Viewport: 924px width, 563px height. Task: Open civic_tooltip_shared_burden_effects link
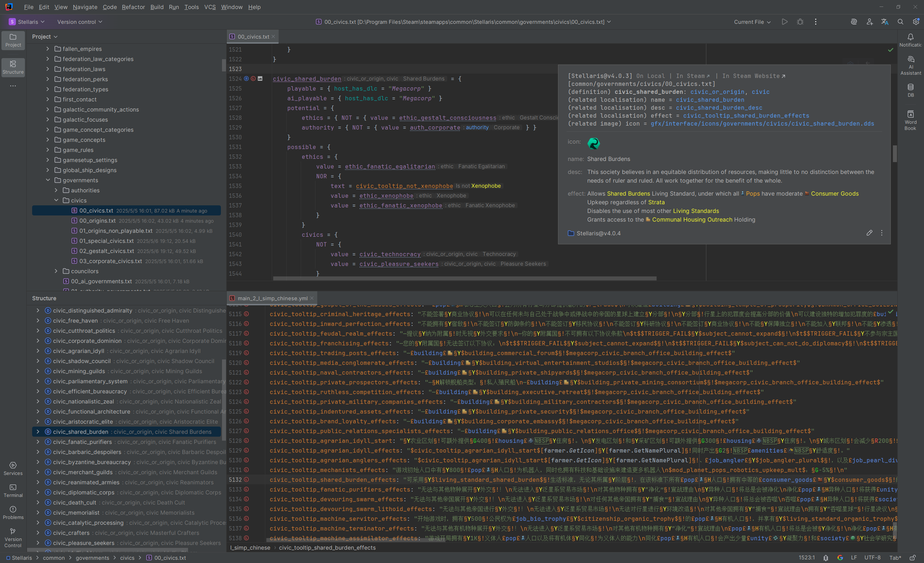pyautogui.click(x=746, y=115)
